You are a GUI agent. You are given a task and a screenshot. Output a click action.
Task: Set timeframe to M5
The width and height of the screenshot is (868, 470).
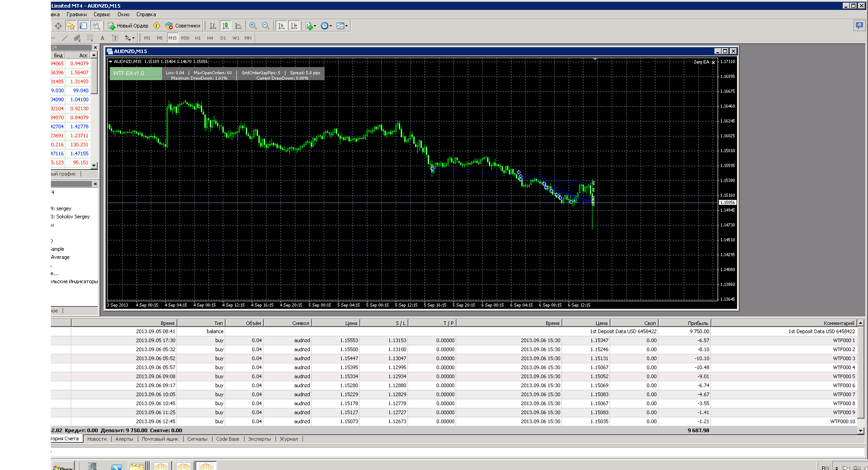pos(160,38)
